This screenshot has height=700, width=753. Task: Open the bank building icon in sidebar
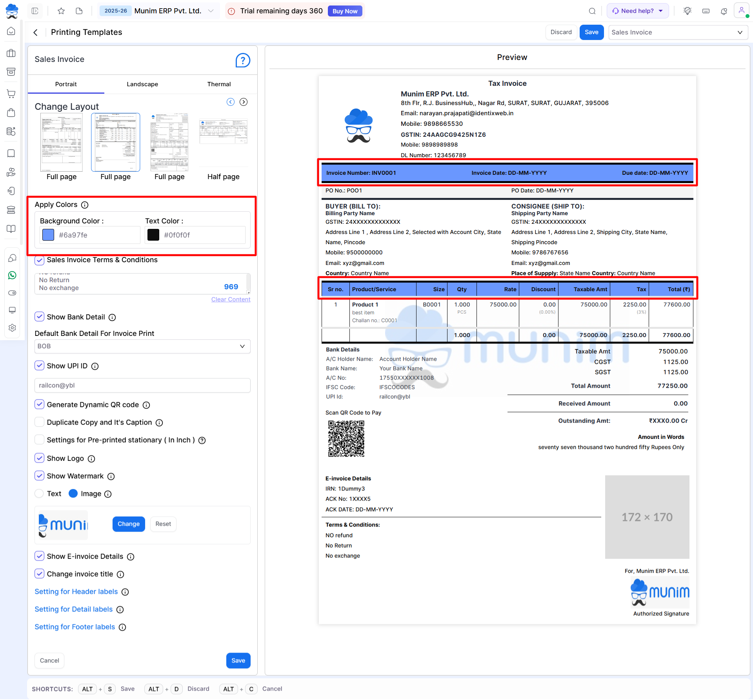pos(11,210)
